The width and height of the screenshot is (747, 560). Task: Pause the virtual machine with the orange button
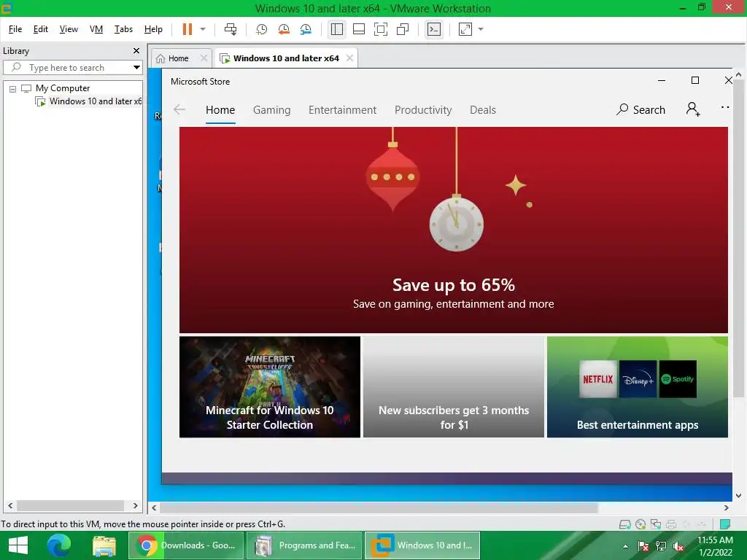point(187,29)
